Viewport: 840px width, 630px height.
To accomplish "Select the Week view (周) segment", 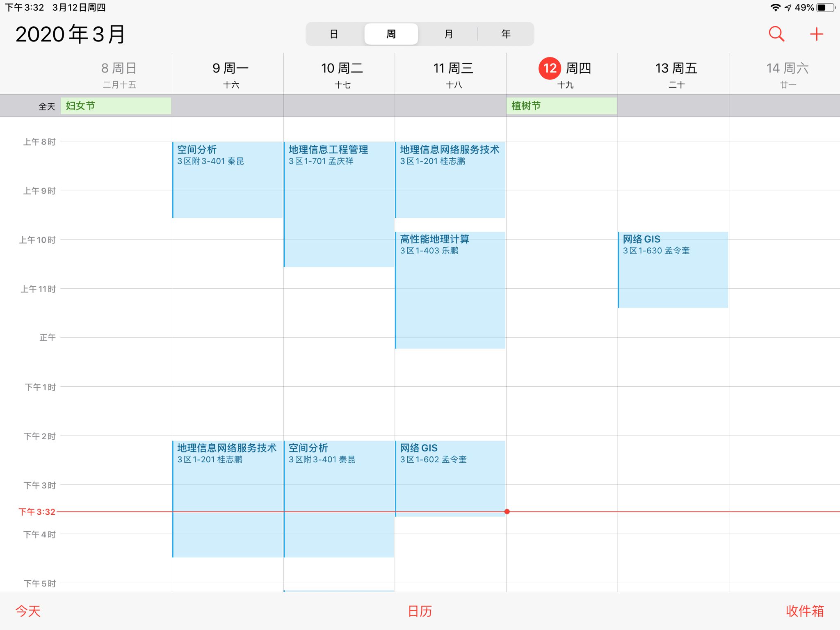I will (x=391, y=34).
